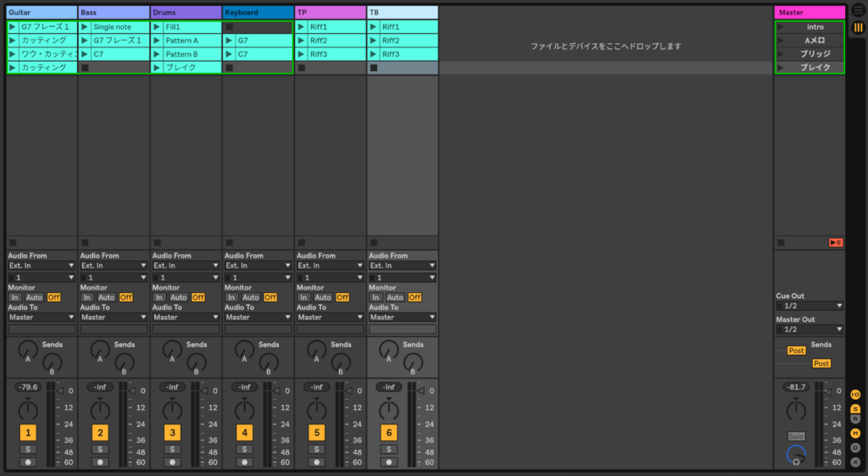Arm the Guitar track for recording
The height and width of the screenshot is (476, 868).
coord(28,462)
